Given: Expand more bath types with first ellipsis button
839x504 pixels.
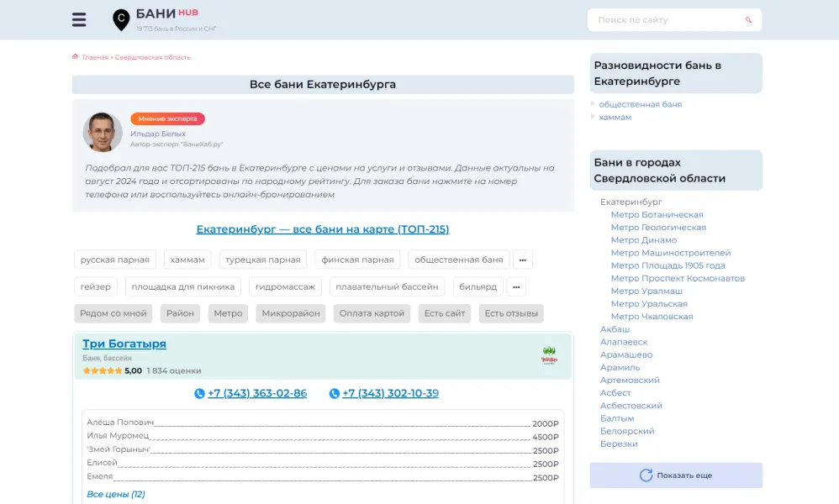Looking at the screenshot, I should pos(522,260).
